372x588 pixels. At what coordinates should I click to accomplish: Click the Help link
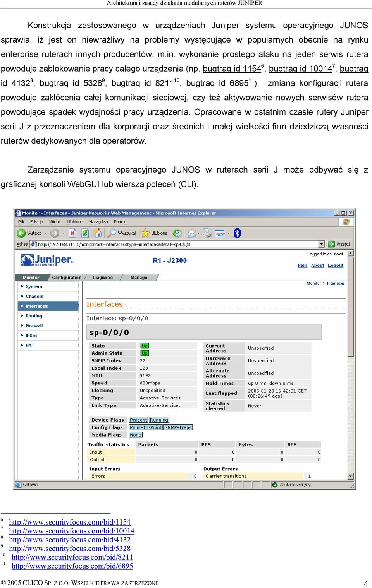[x=302, y=266]
